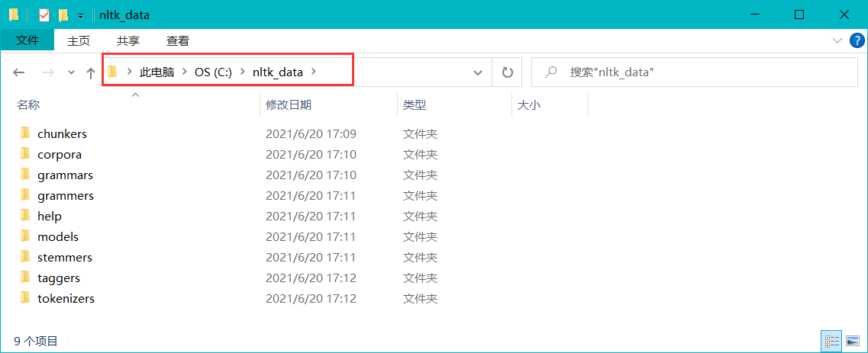Click the 2021/6/20 17:12 date for taggers
Image resolution: width=868 pixels, height=353 pixels.
311,278
